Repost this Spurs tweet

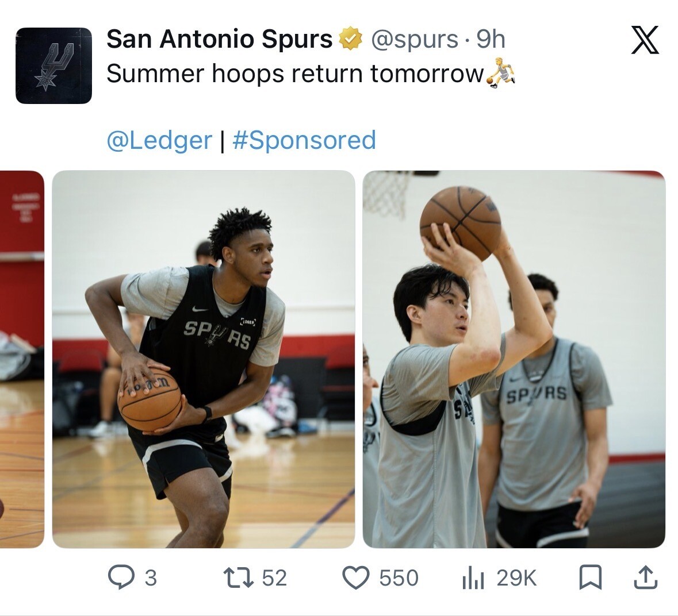coord(238,577)
